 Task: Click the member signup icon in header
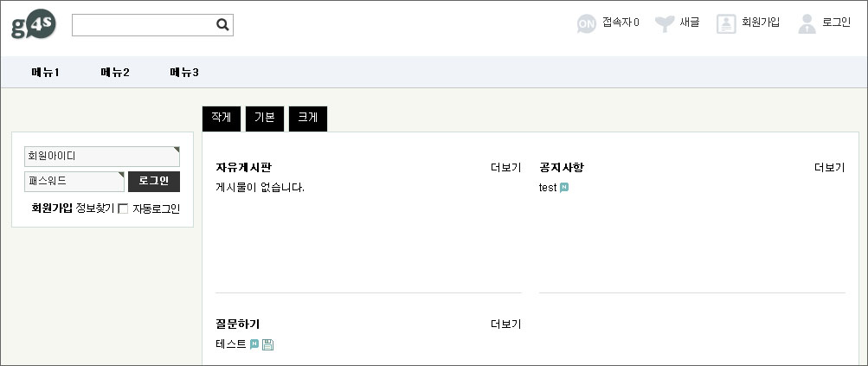pos(726,23)
